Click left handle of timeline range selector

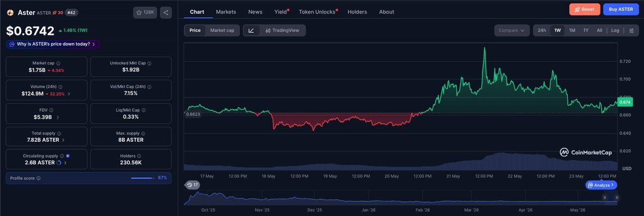coord(605,197)
